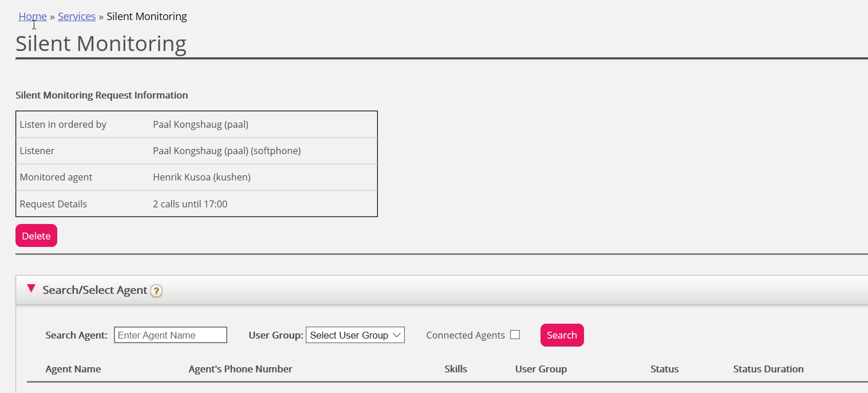Image resolution: width=868 pixels, height=393 pixels.
Task: Sort by Agent Name column header
Action: pyautogui.click(x=73, y=369)
